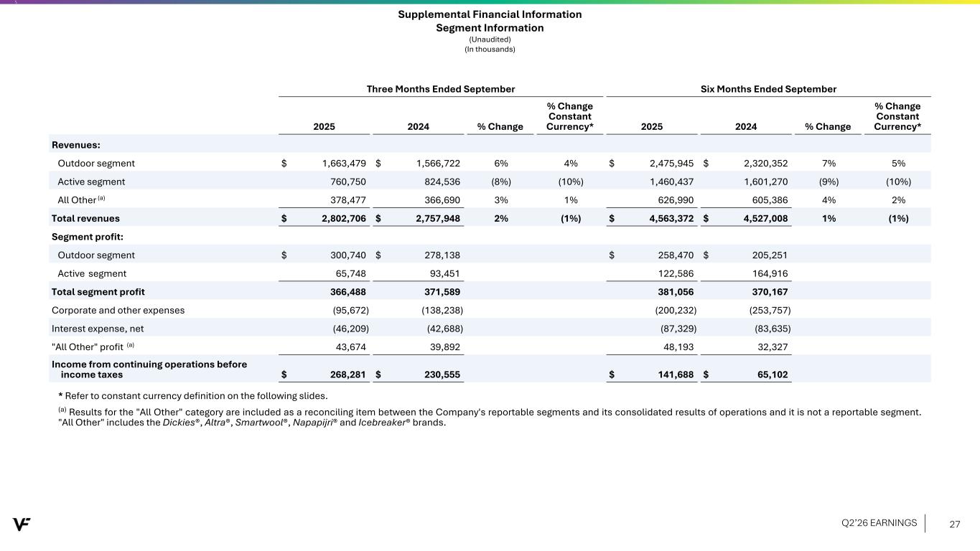Click the Revenues: section row label

75,145
